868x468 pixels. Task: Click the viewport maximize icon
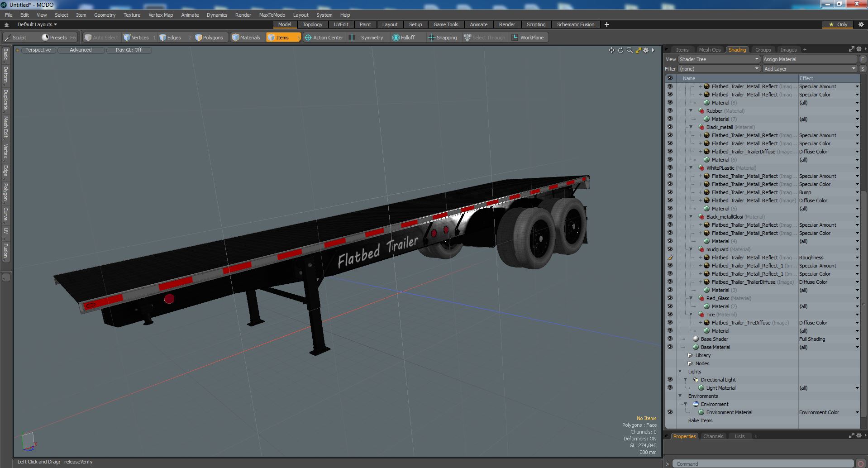(638, 50)
